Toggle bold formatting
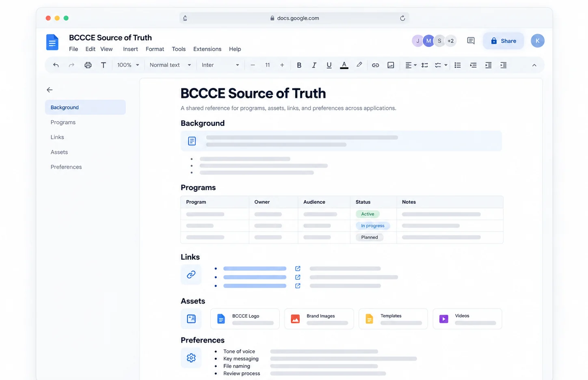Screen dimensions: 588x380 tap(299, 65)
